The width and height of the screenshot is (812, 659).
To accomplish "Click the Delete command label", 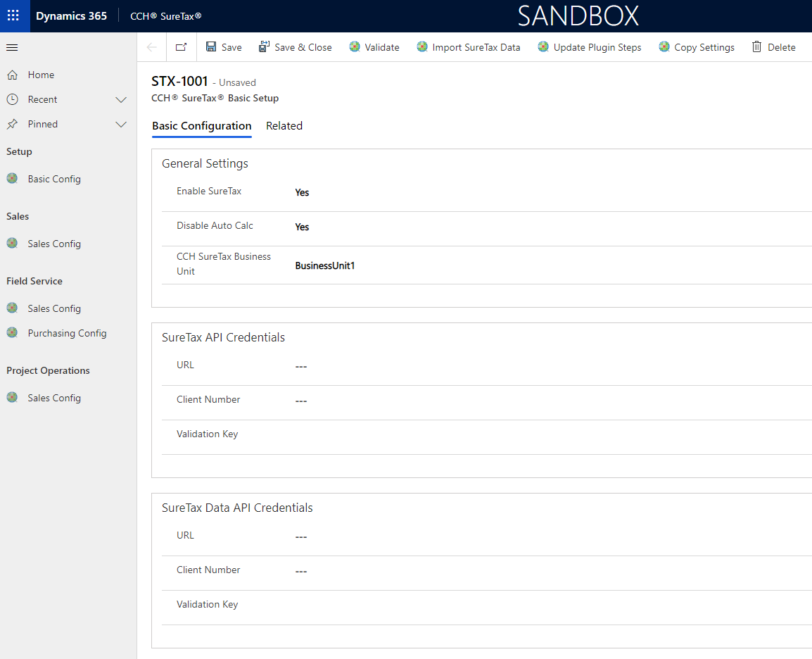I will tap(782, 48).
